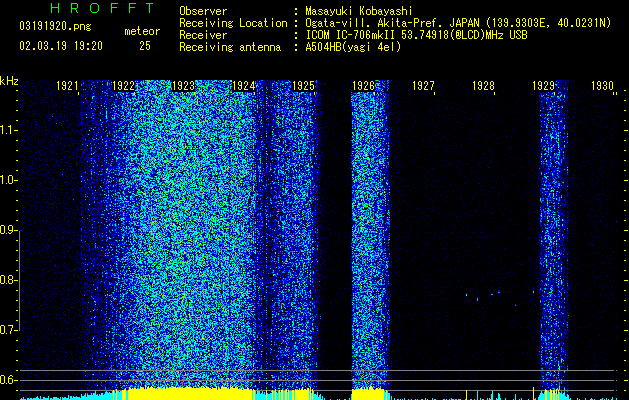629x400 pixels.
Task: Select the file name 03191920.png
Action: (x=55, y=26)
